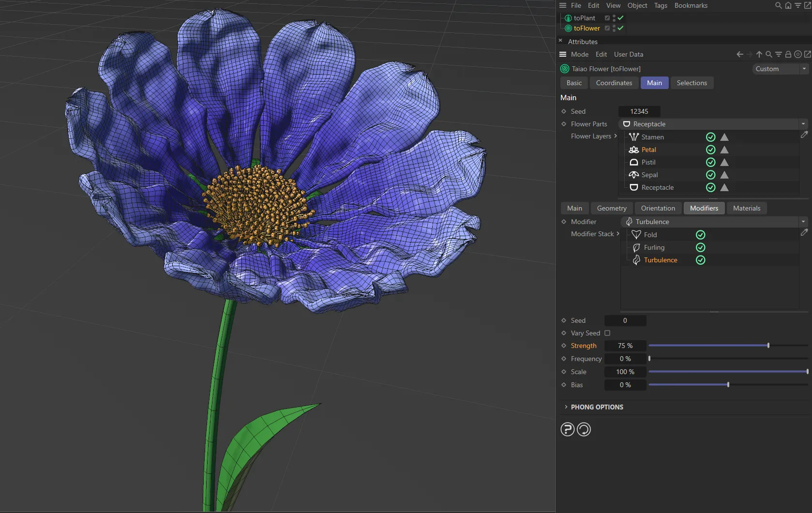The image size is (812, 513).
Task: Click the Furling modifier icon
Action: [x=637, y=247]
